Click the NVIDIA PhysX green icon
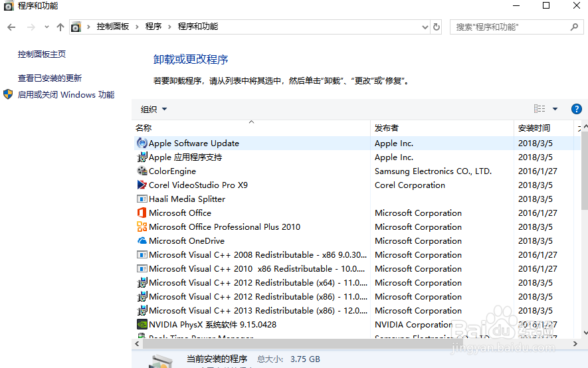The width and height of the screenshot is (588, 368). pyautogui.click(x=142, y=324)
